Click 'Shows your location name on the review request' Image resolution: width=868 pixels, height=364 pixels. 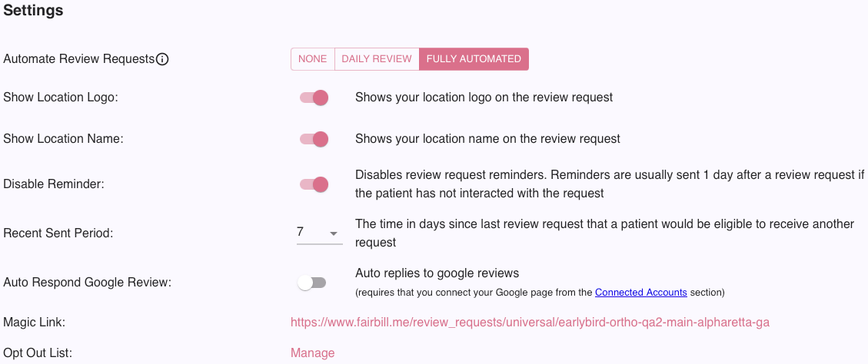pyautogui.click(x=487, y=138)
